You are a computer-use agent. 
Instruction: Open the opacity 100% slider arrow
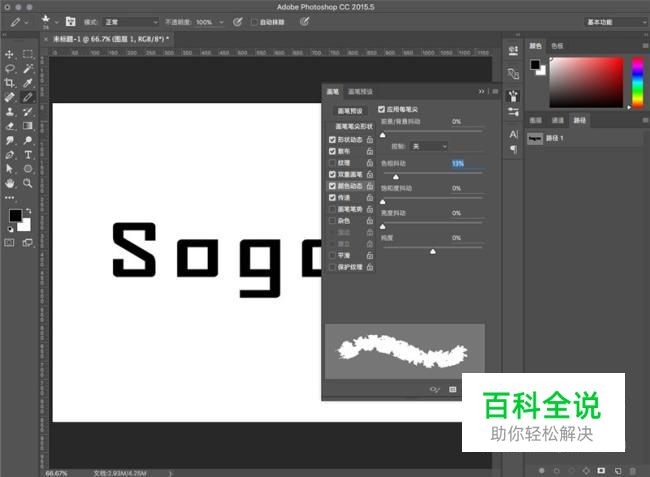[221, 22]
